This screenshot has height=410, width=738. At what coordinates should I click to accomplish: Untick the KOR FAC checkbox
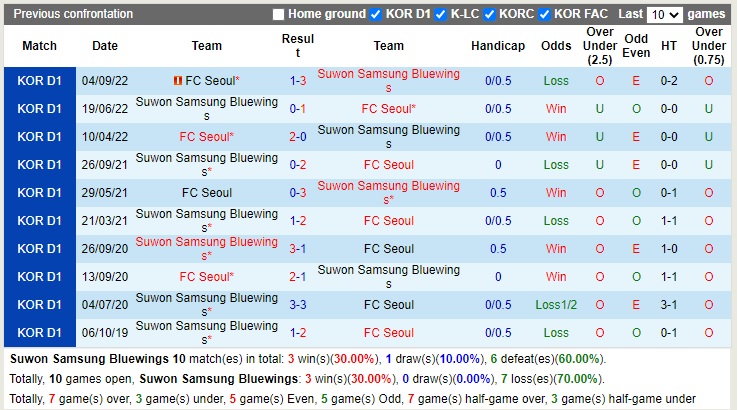click(545, 15)
